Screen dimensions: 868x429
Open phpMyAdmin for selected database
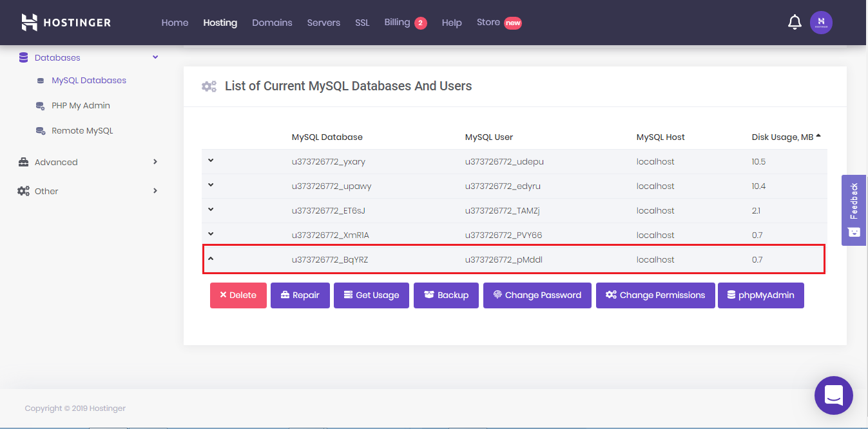pyautogui.click(x=761, y=295)
